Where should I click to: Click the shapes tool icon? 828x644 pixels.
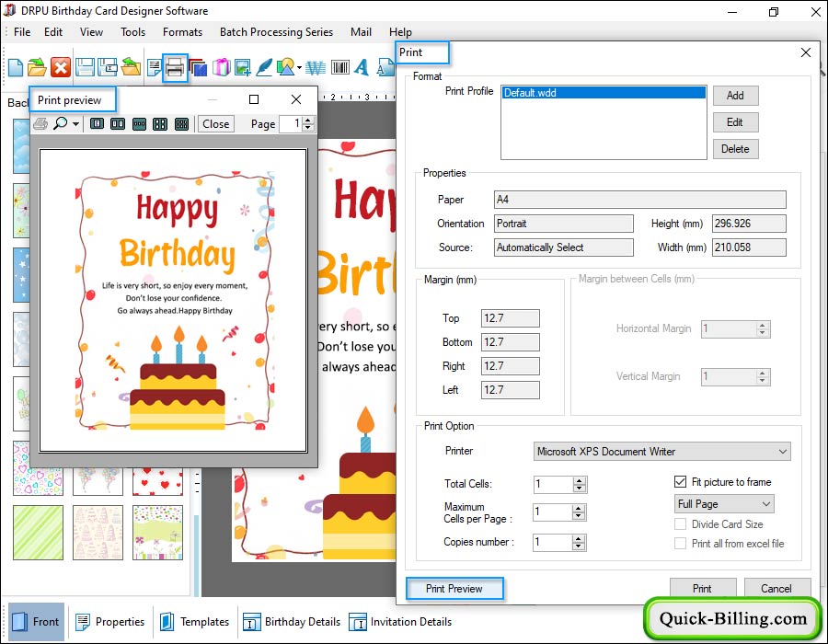coord(286,67)
